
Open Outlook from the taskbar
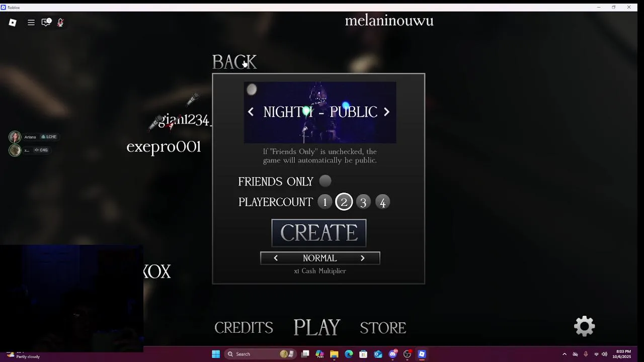click(378, 354)
